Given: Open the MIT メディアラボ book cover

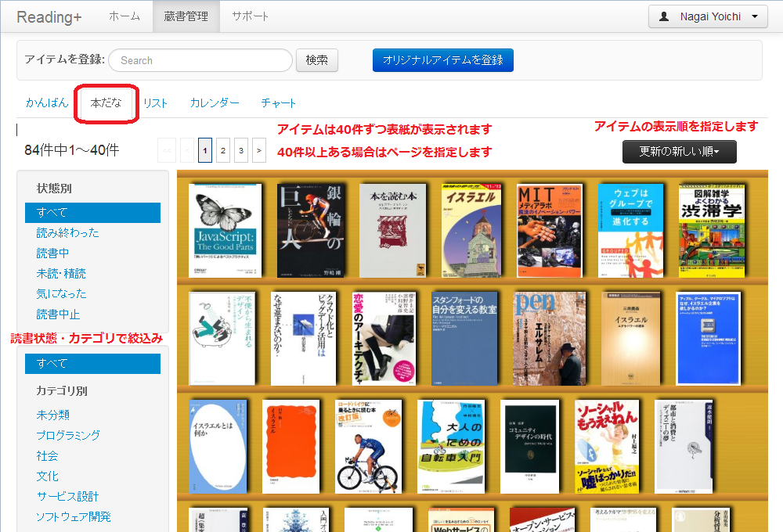Looking at the screenshot, I should point(550,231).
